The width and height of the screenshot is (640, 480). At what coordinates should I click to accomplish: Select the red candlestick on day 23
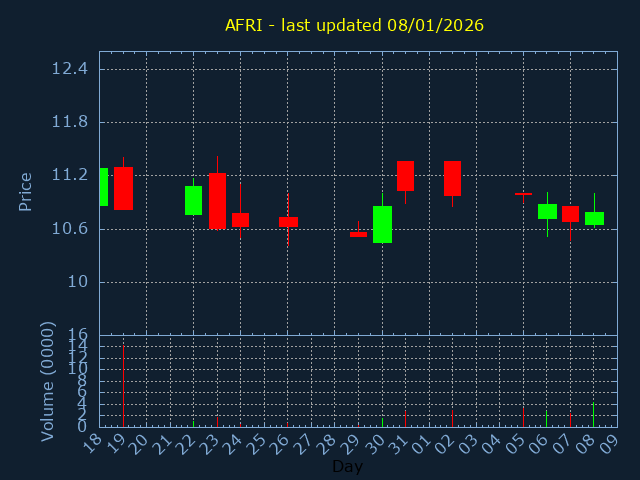pyautogui.click(x=217, y=201)
